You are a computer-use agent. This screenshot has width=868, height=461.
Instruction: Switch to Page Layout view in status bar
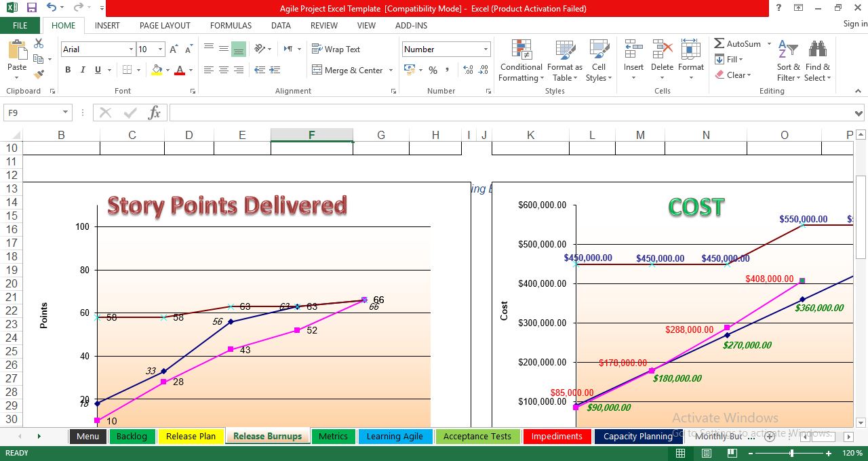(707, 453)
